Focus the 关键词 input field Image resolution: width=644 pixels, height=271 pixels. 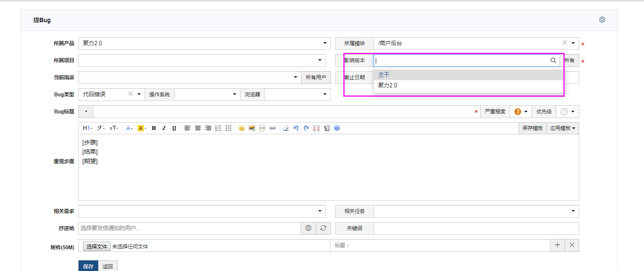pos(476,228)
